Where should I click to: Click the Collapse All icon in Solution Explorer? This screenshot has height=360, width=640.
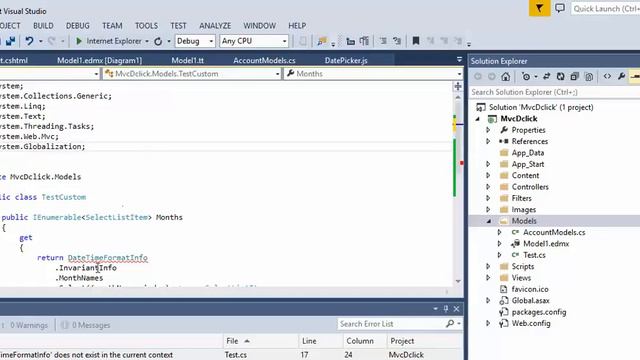[x=575, y=76]
